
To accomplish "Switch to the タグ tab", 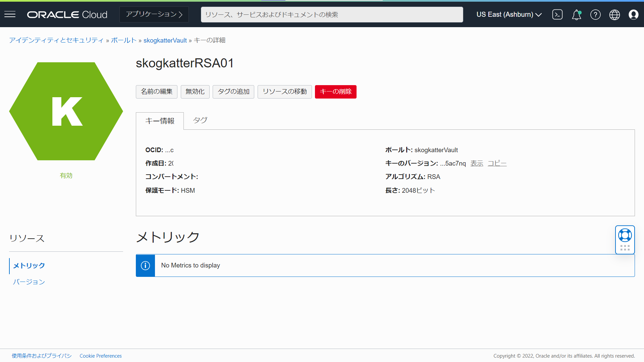I will [x=200, y=120].
